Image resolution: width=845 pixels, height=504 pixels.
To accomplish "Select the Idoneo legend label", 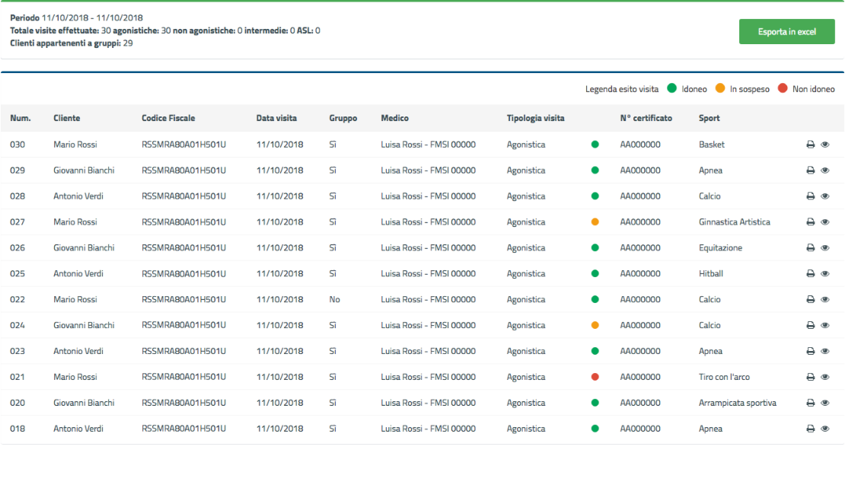I will (696, 88).
